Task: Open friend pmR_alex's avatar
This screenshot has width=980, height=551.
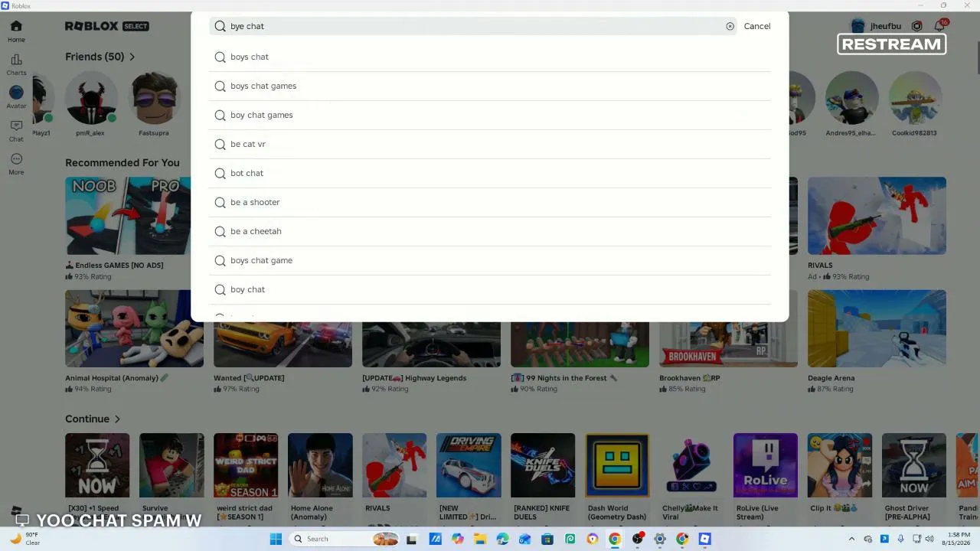Action: [90, 98]
